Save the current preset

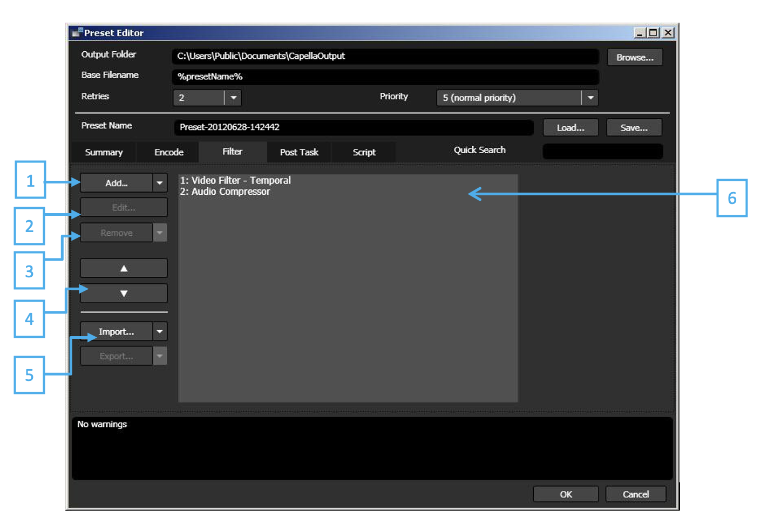coord(634,127)
